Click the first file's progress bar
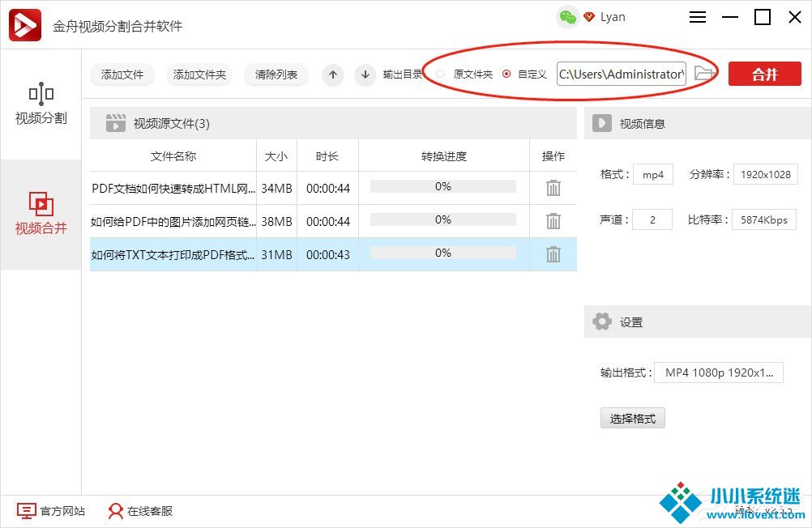Viewport: 812px width, 528px height. [442, 187]
